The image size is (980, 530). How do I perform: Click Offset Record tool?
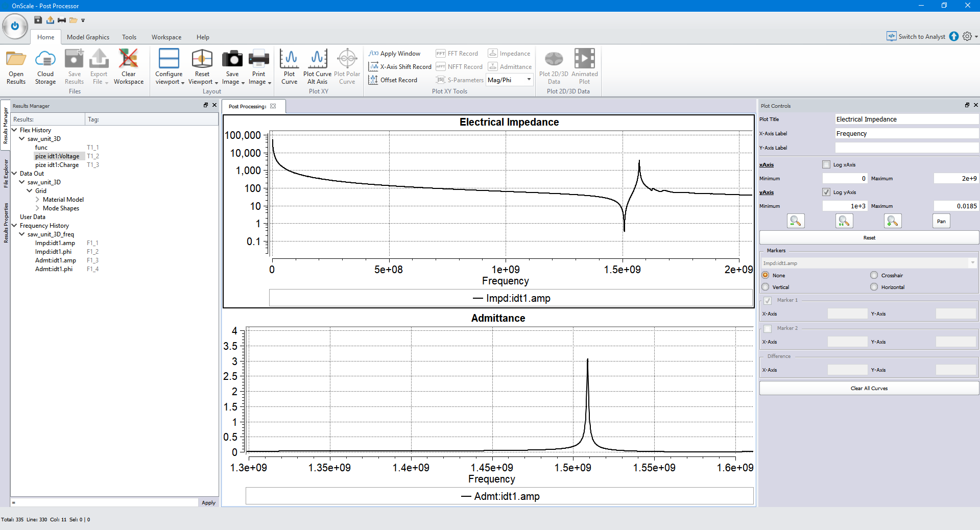393,80
